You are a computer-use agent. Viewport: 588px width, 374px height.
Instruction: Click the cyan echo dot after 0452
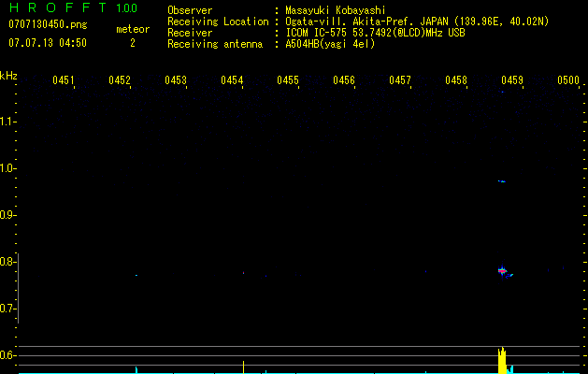tap(136, 275)
